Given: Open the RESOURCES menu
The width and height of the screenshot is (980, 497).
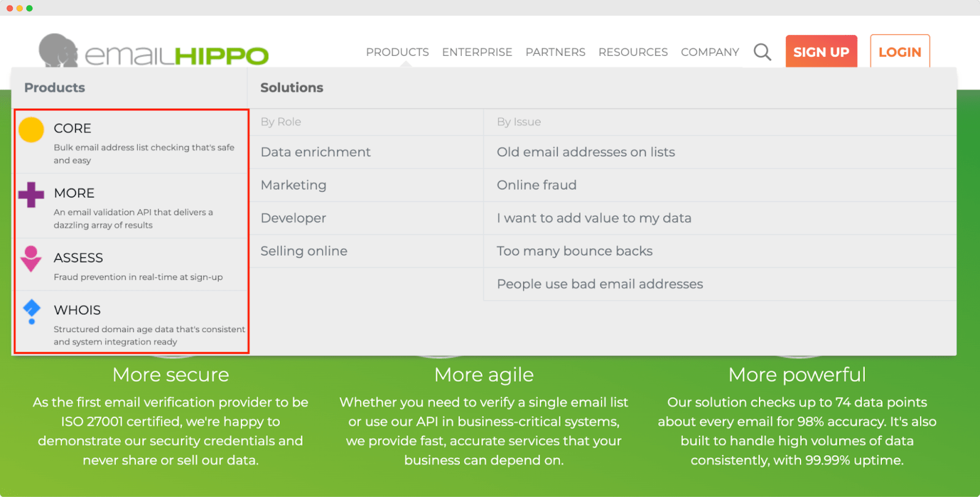Looking at the screenshot, I should [x=633, y=52].
